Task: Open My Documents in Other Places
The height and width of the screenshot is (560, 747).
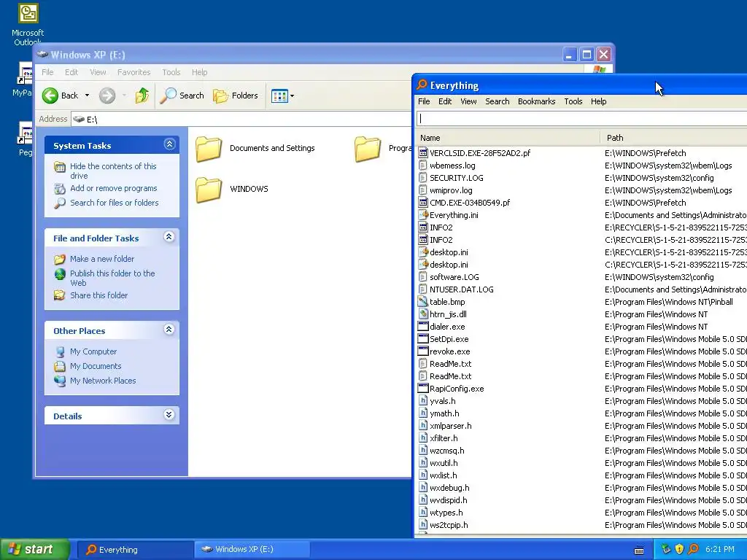Action: pyautogui.click(x=96, y=366)
